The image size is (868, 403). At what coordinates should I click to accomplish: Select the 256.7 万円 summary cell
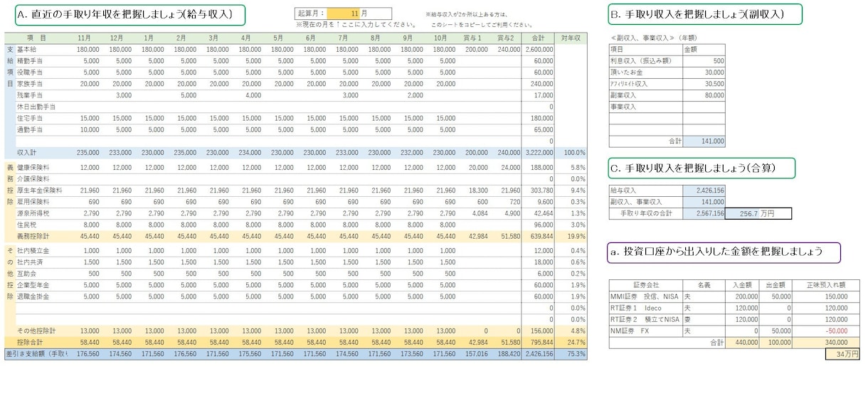coord(758,213)
